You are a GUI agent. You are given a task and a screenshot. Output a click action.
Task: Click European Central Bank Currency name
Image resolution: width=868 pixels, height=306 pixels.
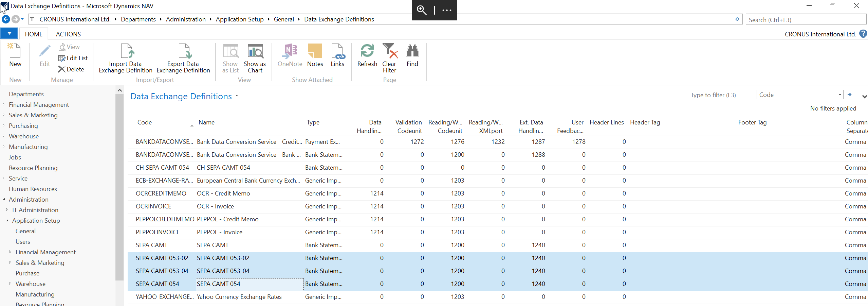[248, 181]
